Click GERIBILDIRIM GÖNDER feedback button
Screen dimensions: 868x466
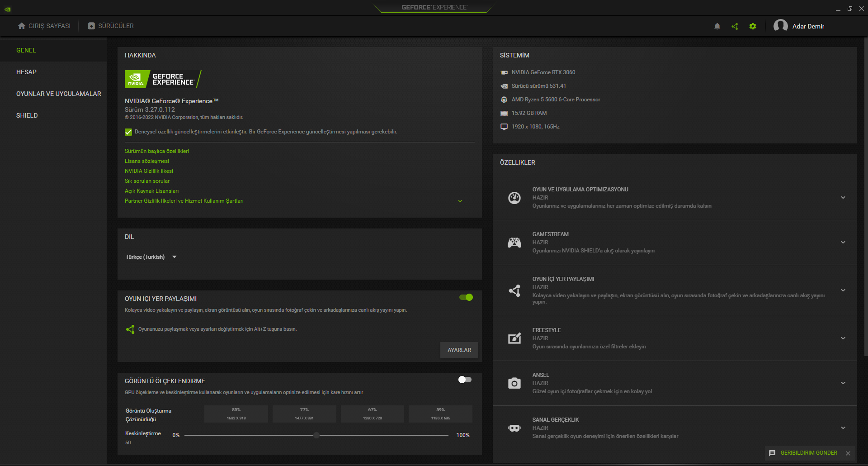[x=809, y=453]
